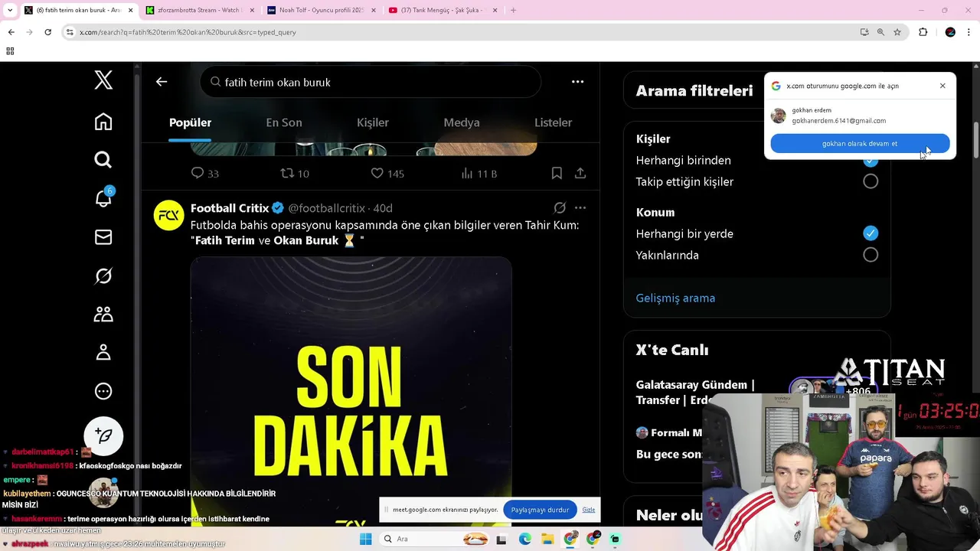Bookmark this page with star icon
Screen dimensions: 980x551
(x=897, y=32)
